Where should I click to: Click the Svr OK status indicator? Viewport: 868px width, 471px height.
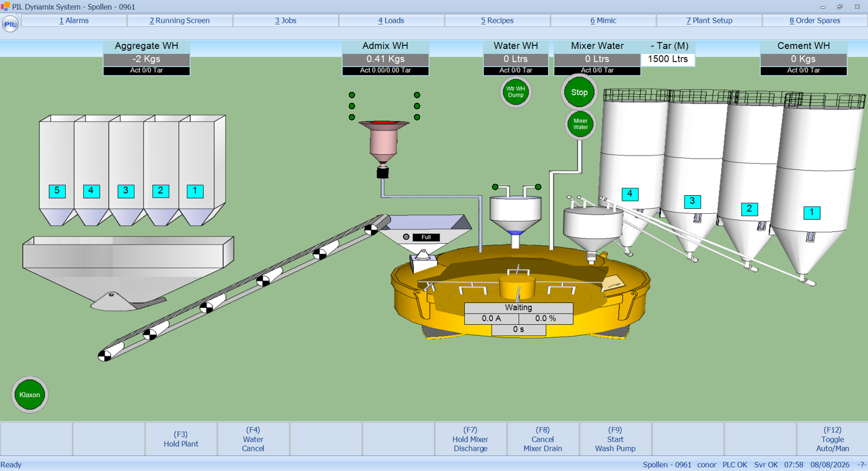coord(766,465)
